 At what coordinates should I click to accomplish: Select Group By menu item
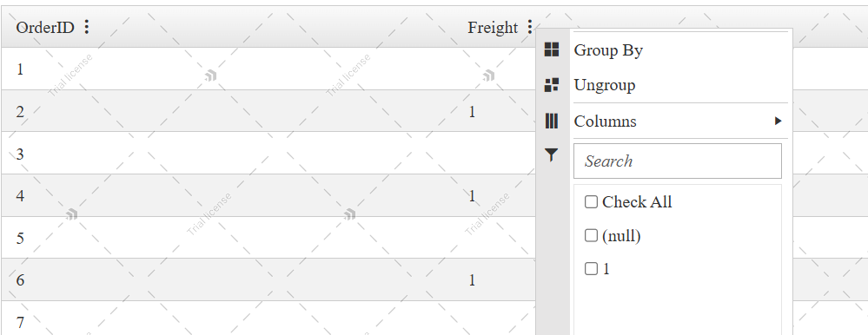tap(680, 49)
